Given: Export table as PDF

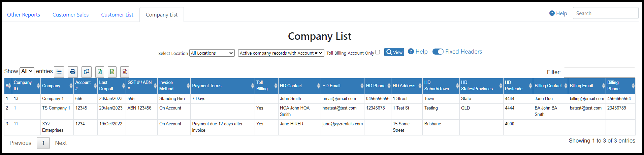Looking at the screenshot, I should (125, 72).
